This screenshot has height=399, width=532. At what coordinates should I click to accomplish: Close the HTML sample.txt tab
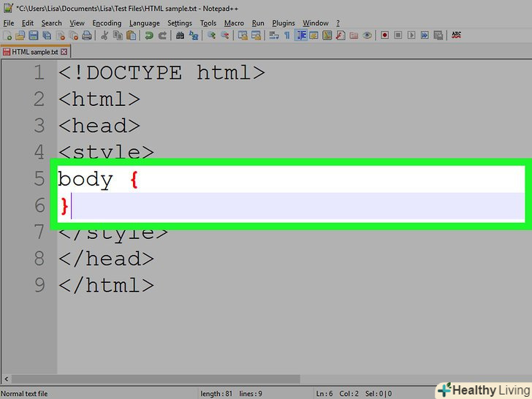point(64,52)
